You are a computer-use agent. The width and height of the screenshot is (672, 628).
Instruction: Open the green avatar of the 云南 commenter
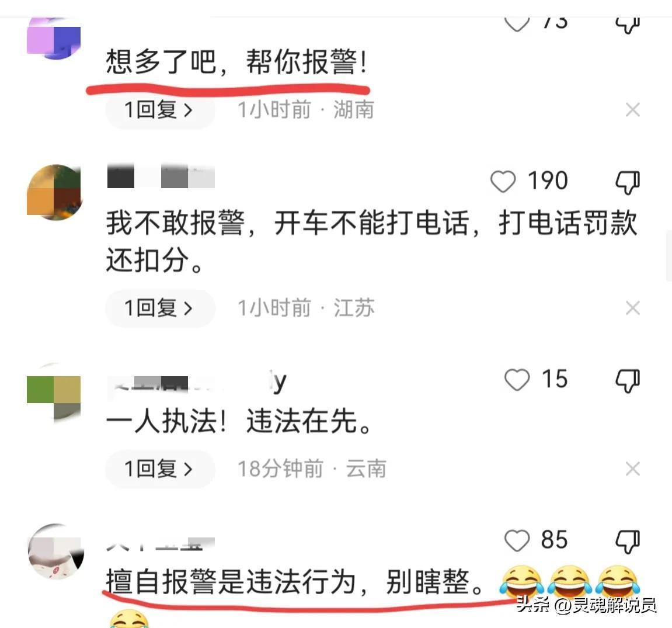pos(54,393)
